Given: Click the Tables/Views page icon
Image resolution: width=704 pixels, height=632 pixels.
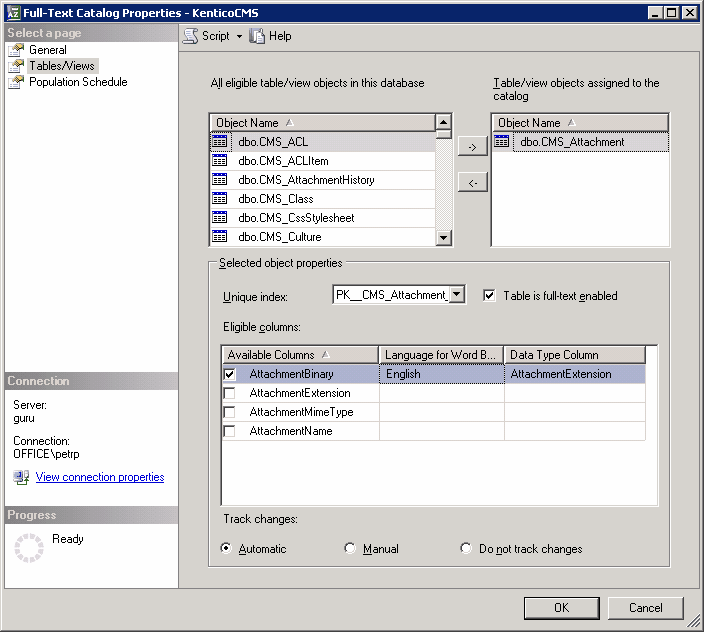Looking at the screenshot, I should pyautogui.click(x=16, y=66).
